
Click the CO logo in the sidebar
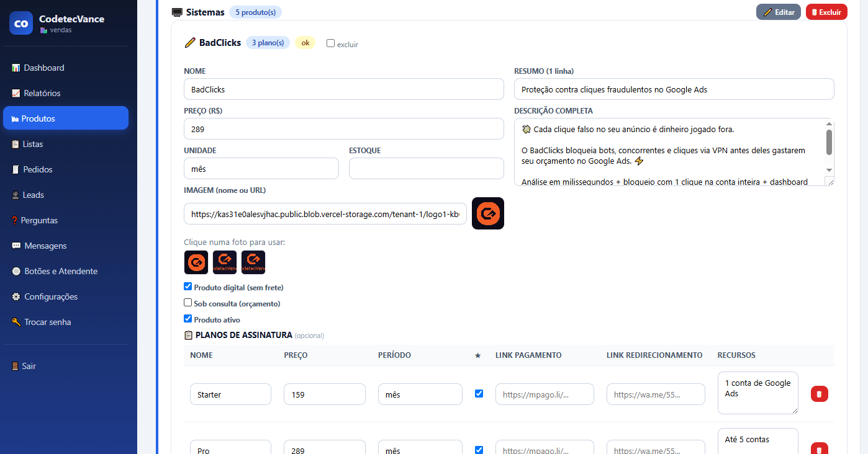click(x=21, y=24)
